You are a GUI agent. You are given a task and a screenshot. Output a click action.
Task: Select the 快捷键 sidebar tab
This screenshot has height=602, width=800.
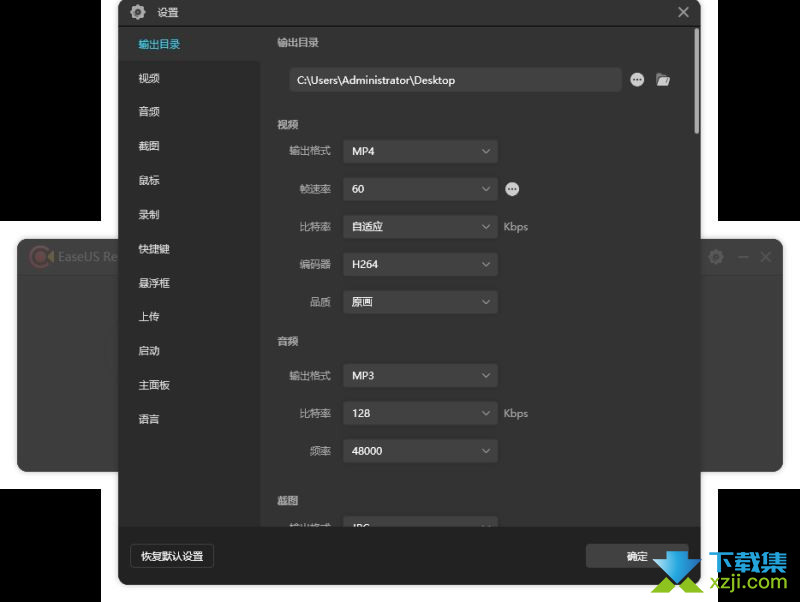pos(189,248)
